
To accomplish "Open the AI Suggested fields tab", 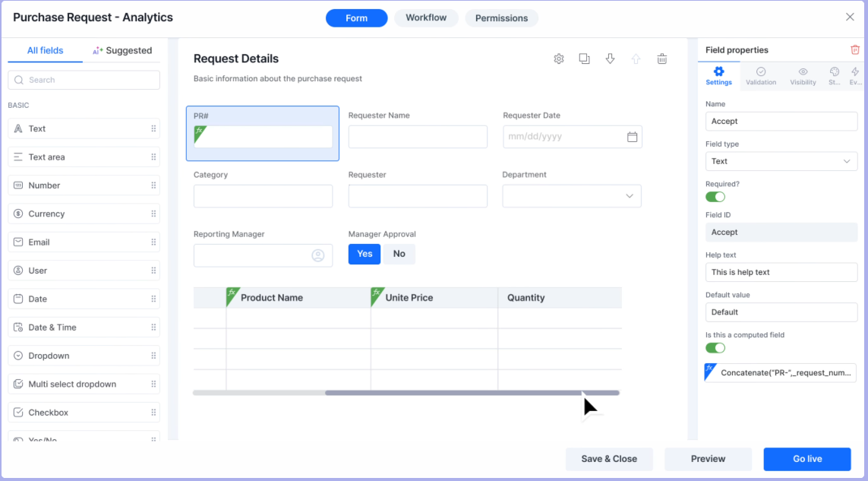I will pos(122,50).
